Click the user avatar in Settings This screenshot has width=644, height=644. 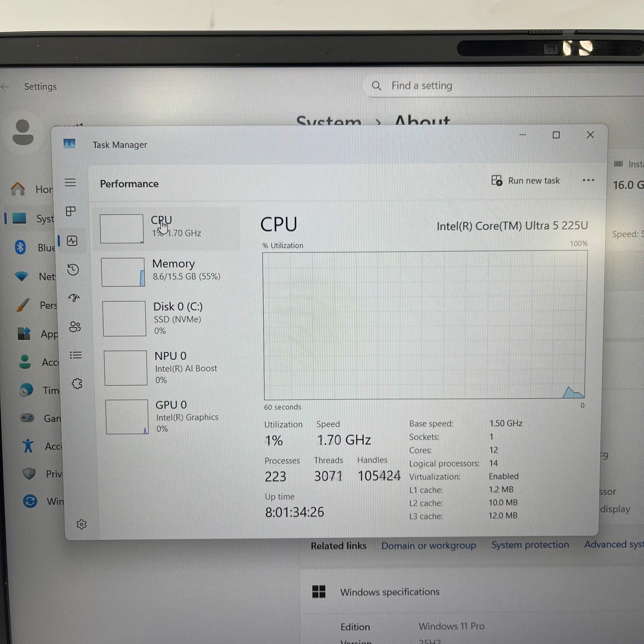(x=23, y=132)
